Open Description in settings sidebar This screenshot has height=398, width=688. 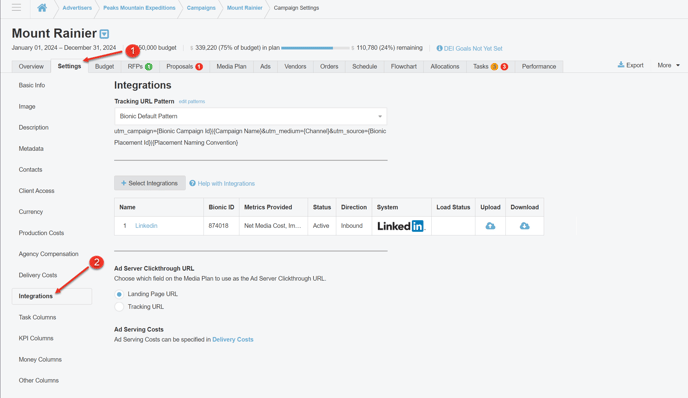[x=33, y=128]
